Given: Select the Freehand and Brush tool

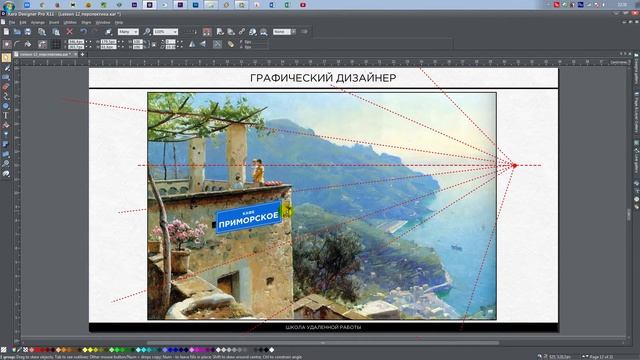Looking at the screenshot, I should tap(6, 68).
